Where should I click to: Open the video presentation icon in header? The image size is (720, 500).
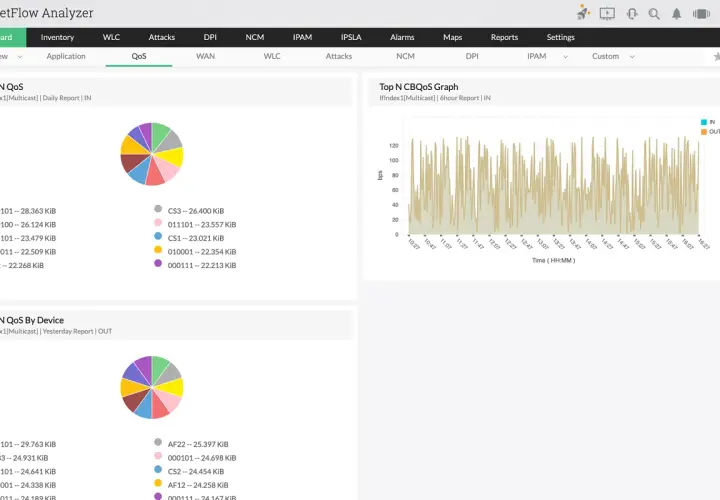click(x=607, y=13)
